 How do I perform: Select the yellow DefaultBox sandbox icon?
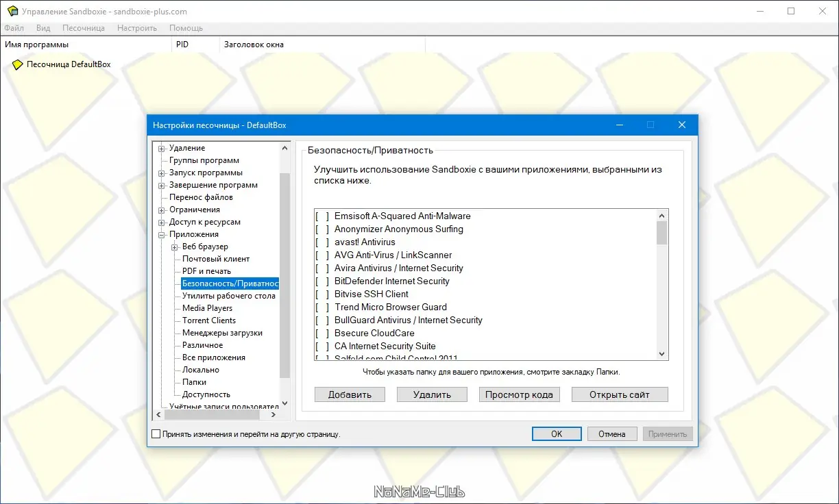pos(18,64)
